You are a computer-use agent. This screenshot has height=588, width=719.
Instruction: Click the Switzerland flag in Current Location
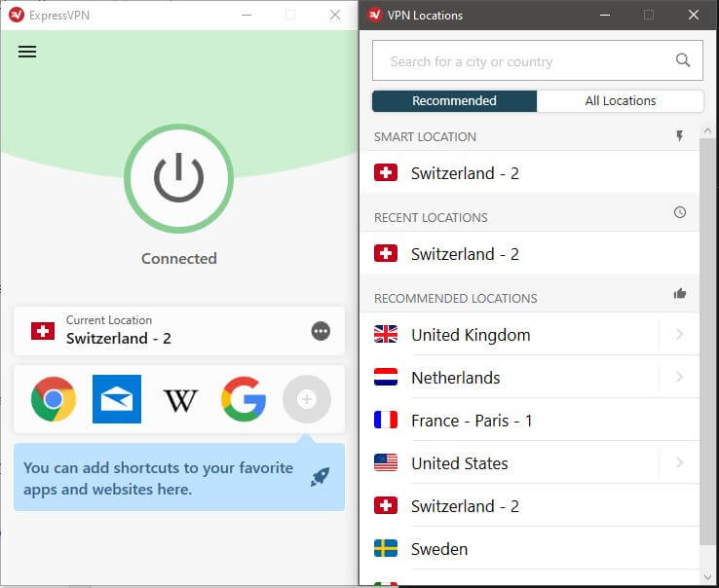pyautogui.click(x=43, y=331)
